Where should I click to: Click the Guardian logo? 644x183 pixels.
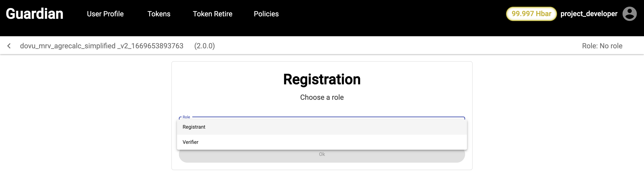(34, 14)
